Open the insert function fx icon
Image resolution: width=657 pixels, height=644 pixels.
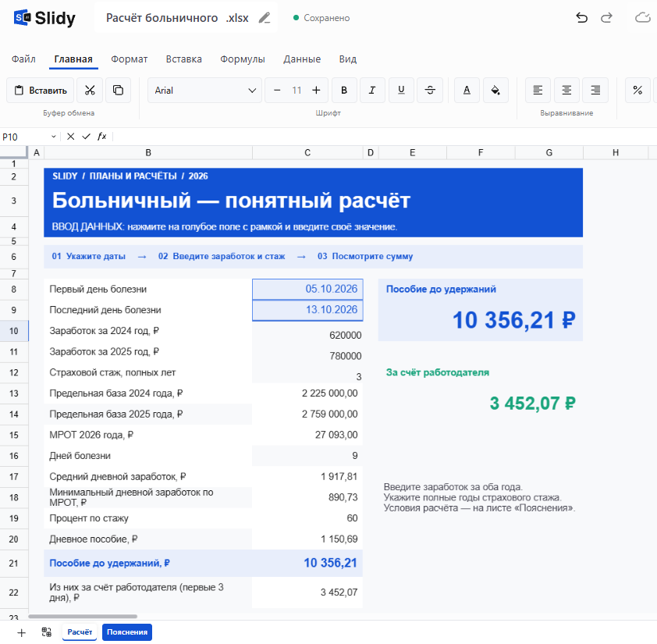pos(101,137)
